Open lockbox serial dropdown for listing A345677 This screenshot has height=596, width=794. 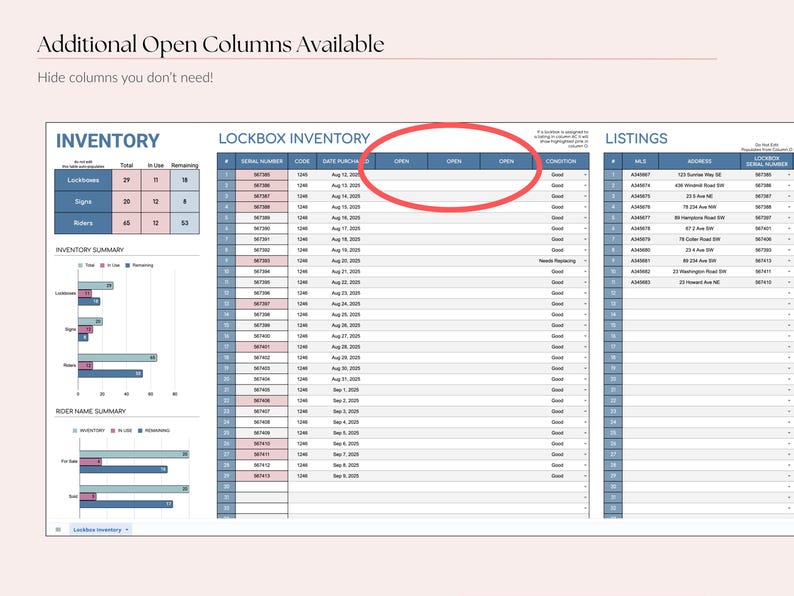(789, 218)
